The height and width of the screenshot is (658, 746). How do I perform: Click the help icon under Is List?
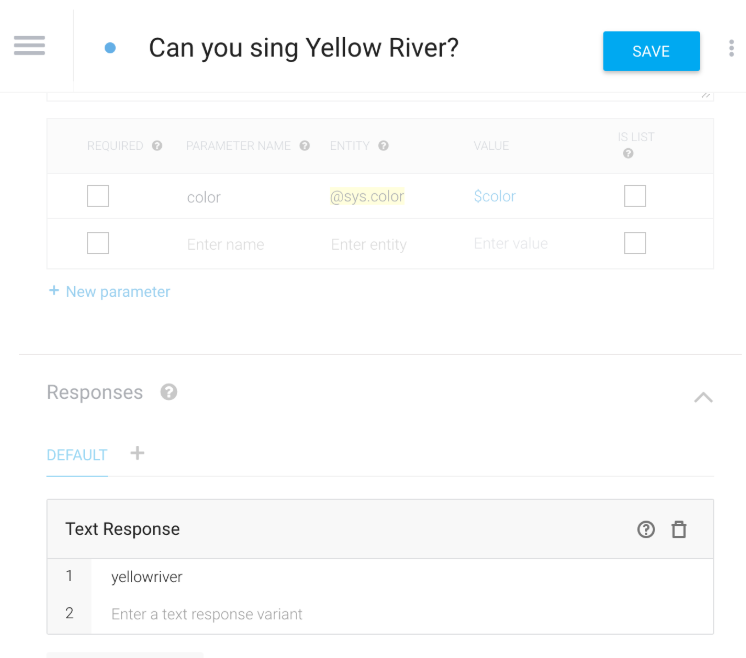pyautogui.click(x=628, y=154)
